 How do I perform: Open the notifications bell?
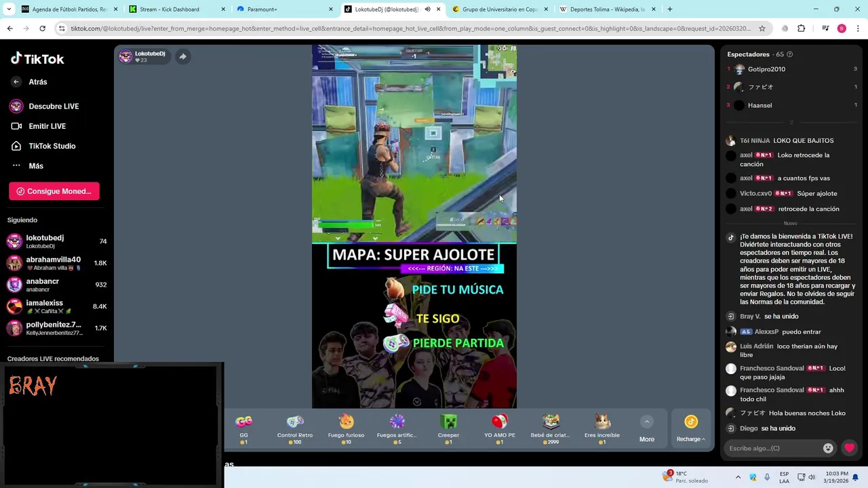[x=857, y=477]
